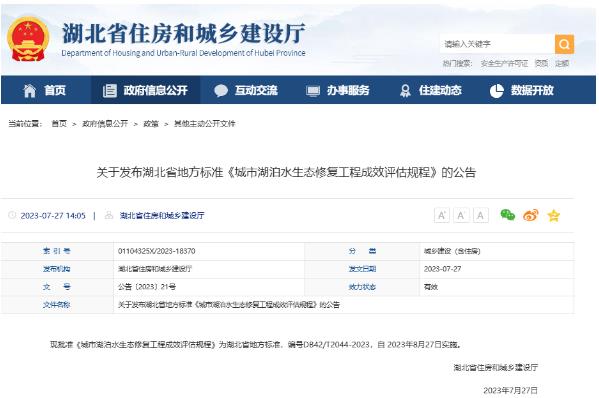Open the 数据开放 menu item

521,91
